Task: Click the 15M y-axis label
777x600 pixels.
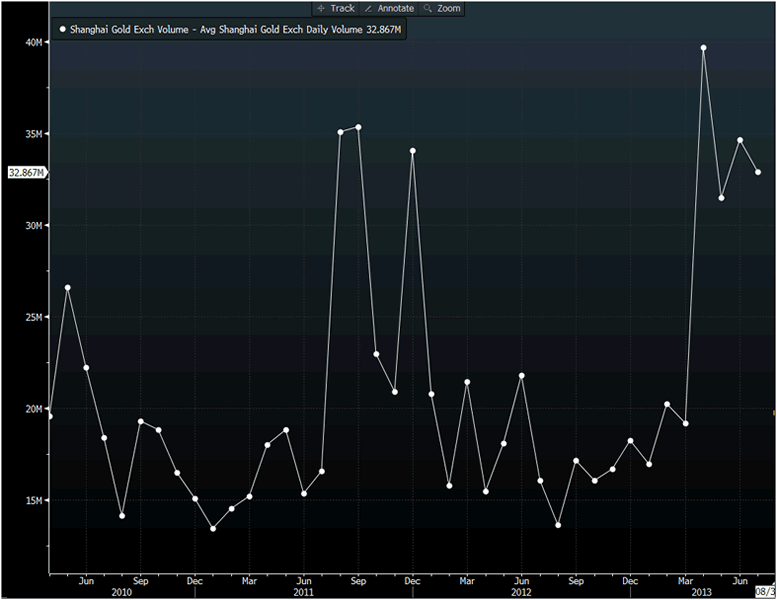Action: click(33, 500)
